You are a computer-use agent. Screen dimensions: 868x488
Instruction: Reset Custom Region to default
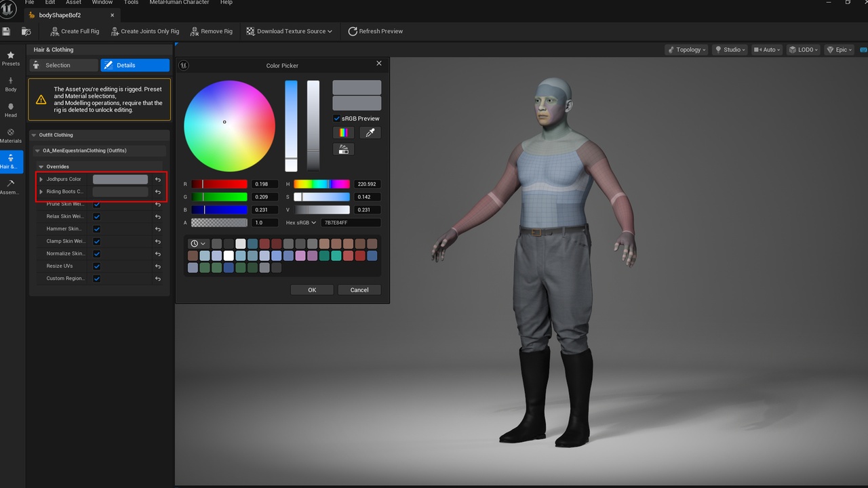(158, 279)
